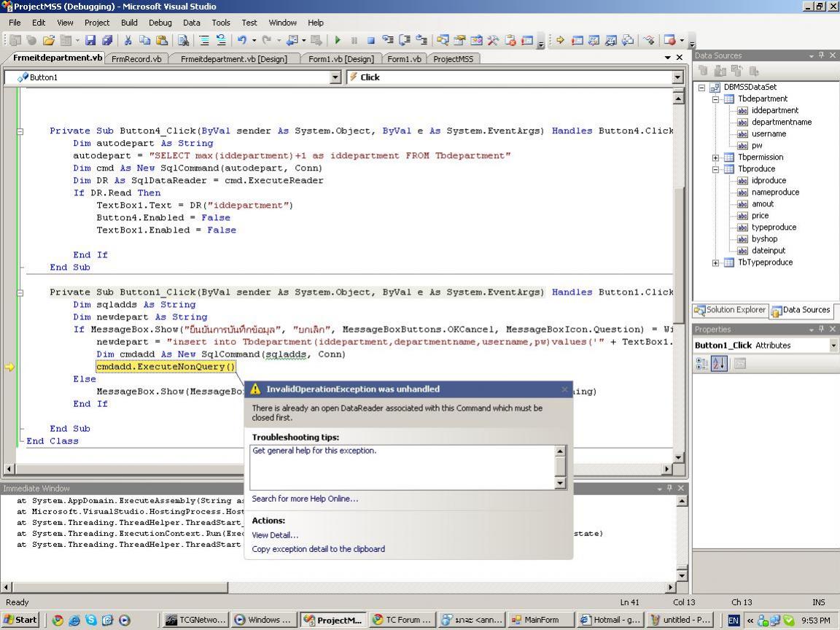Click the Step Out debug icon
Screen dimensions: 840x630
pos(421,40)
